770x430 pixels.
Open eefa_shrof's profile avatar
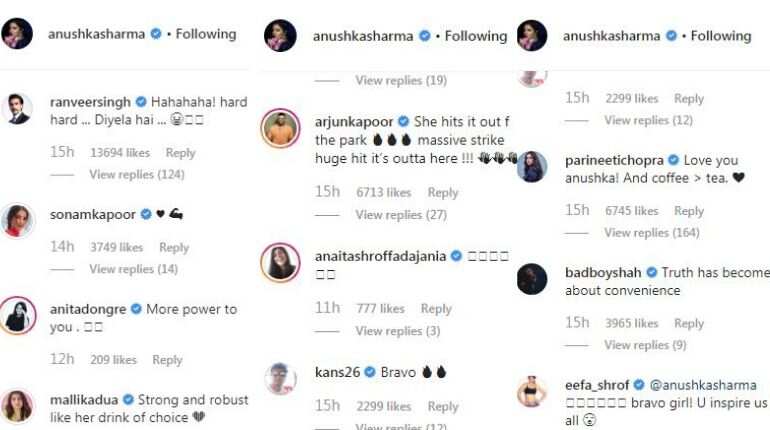pos(532,392)
